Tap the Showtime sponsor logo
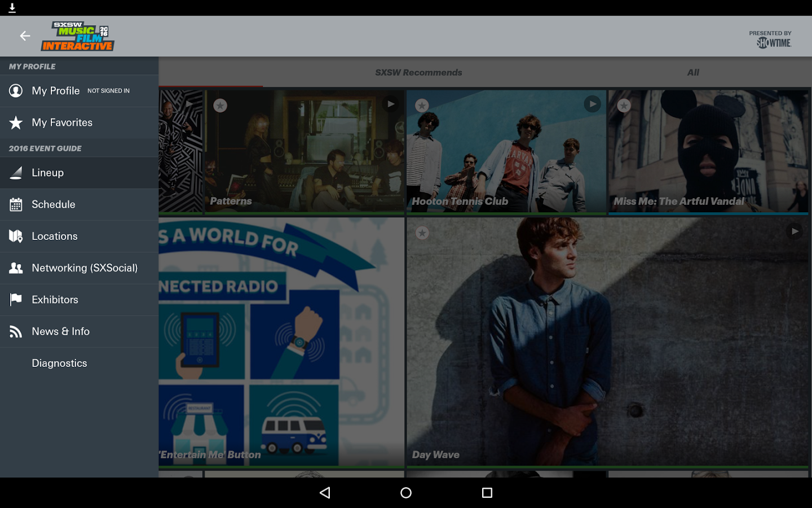Viewport: 812px width, 508px height. click(x=774, y=43)
